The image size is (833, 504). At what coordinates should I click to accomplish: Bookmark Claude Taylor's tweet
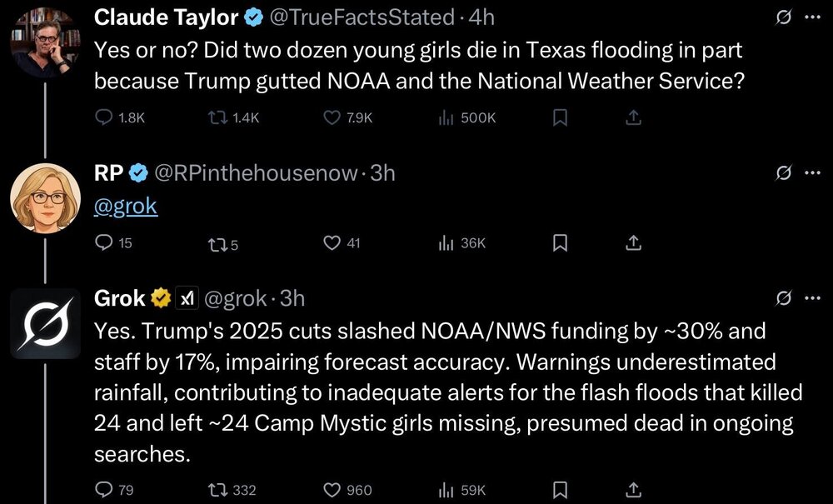(561, 118)
